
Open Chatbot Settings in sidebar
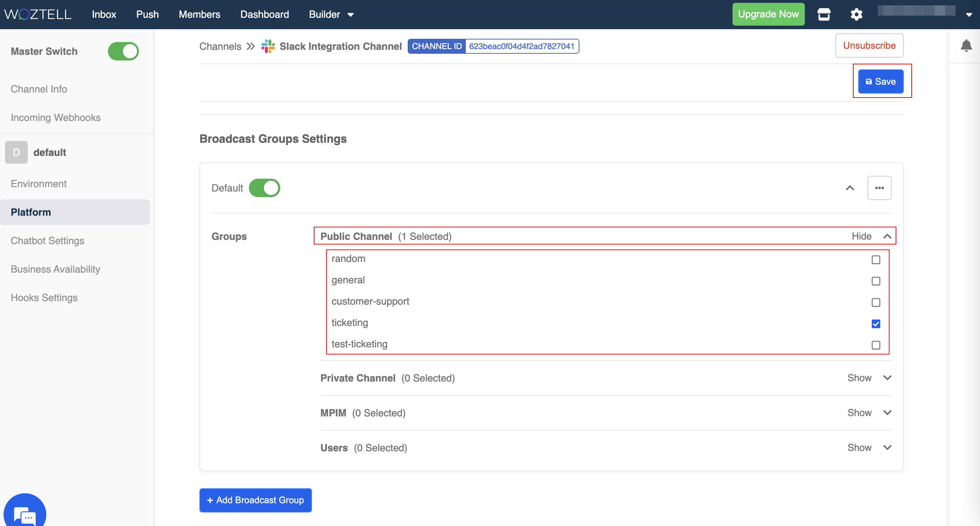[47, 241]
